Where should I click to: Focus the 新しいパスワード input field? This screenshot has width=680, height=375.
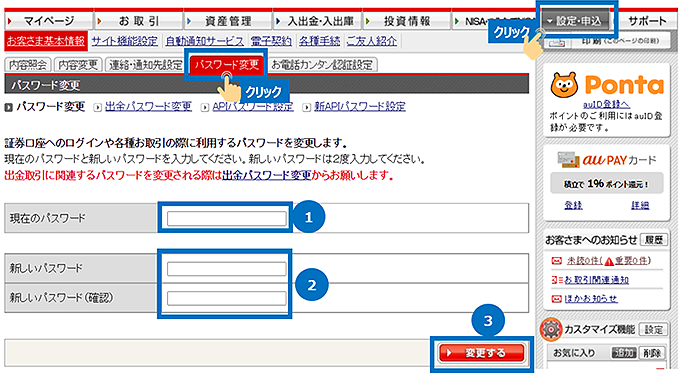click(x=226, y=269)
